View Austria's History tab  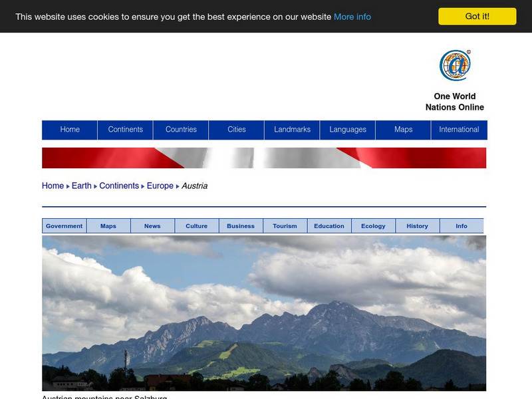click(x=418, y=225)
